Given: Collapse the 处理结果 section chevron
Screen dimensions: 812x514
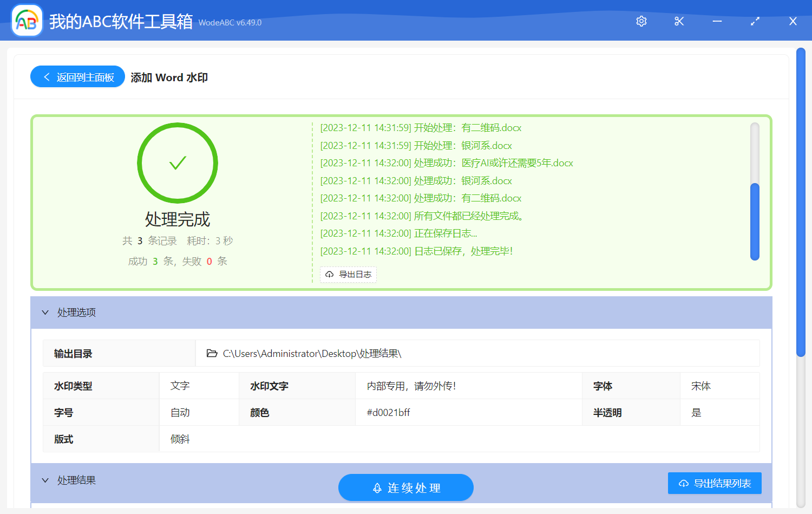Looking at the screenshot, I should click(45, 480).
